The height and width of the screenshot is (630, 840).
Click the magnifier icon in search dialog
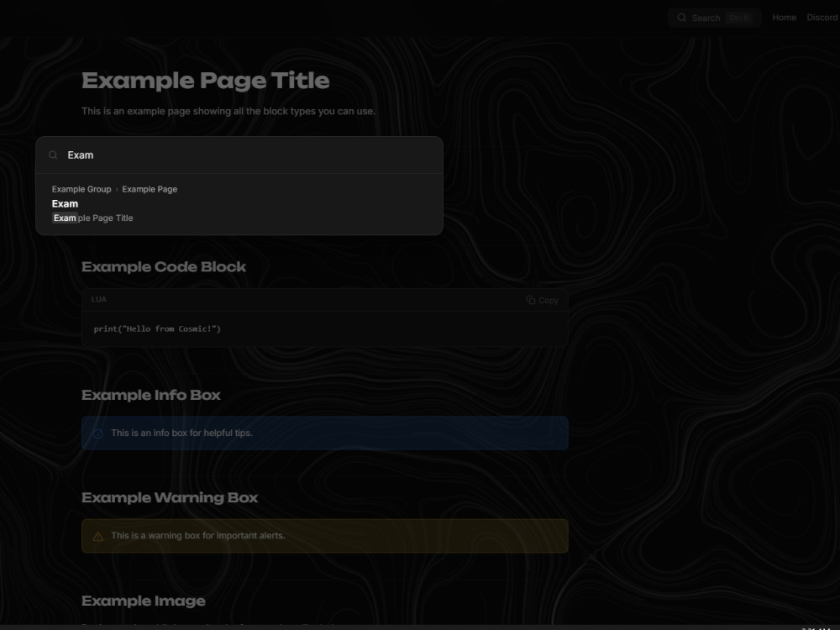click(x=53, y=155)
